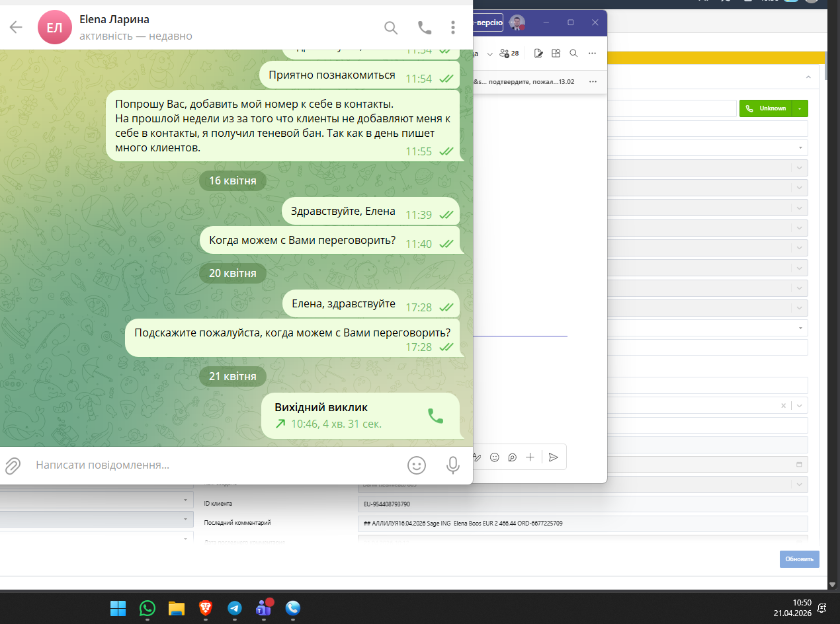Open dropdown arrow beside Unknown button
The width and height of the screenshot is (840, 624).
tap(800, 108)
